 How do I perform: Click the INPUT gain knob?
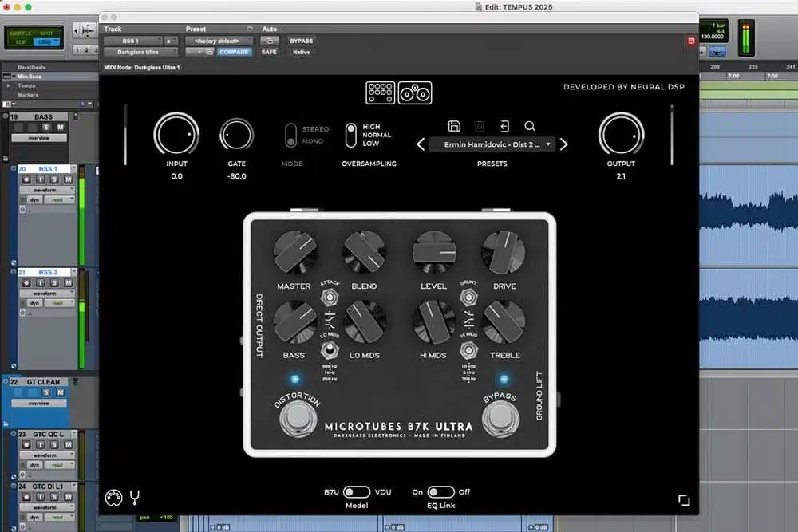click(176, 134)
